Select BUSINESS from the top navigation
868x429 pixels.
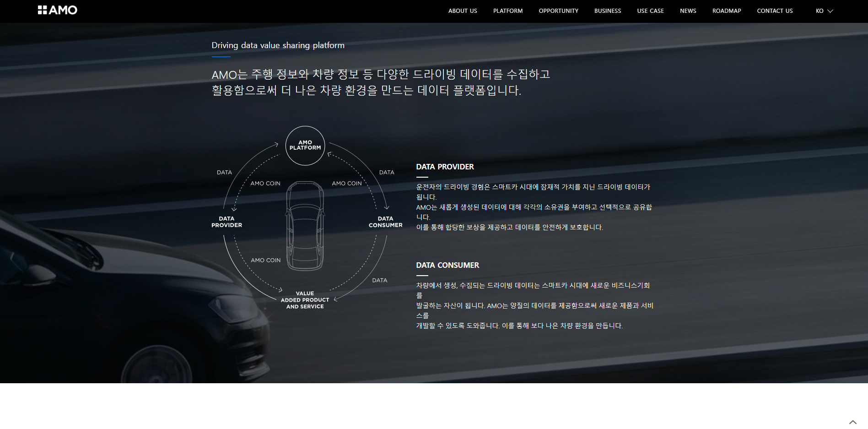click(607, 11)
